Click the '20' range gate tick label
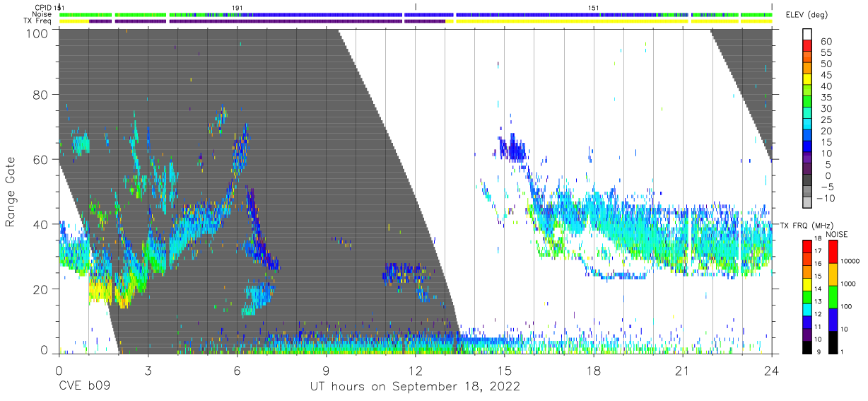Screen dimensions: 868x401 coord(40,289)
